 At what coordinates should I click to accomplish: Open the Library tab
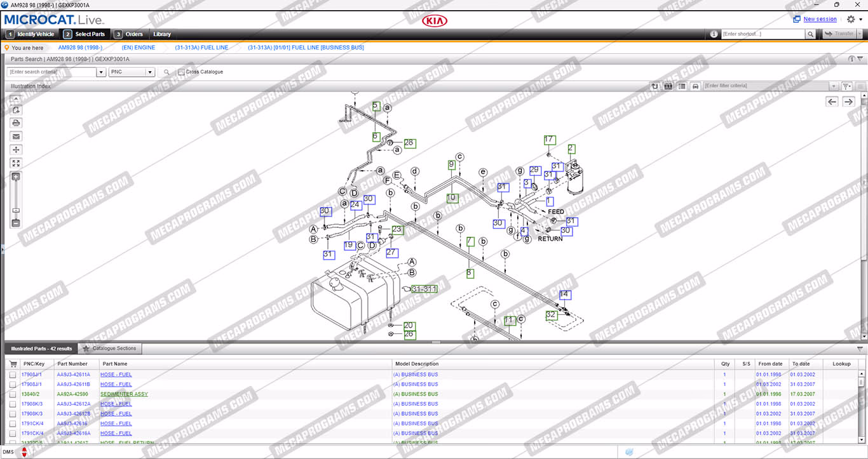pyautogui.click(x=162, y=34)
